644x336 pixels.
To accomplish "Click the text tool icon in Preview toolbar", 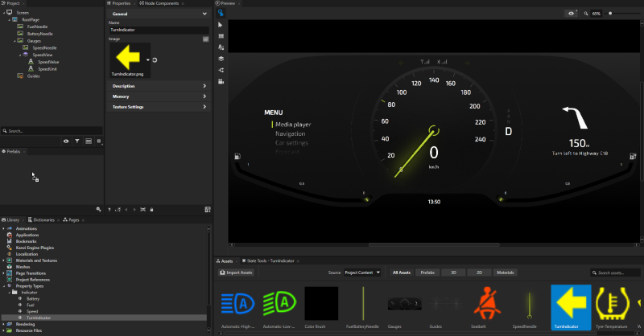I will click(x=221, y=47).
